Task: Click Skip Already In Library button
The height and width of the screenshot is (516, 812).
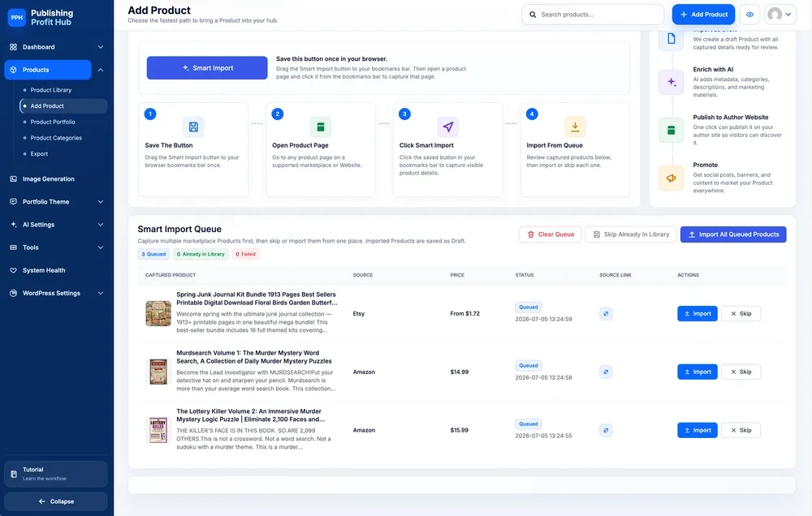Action: [631, 234]
